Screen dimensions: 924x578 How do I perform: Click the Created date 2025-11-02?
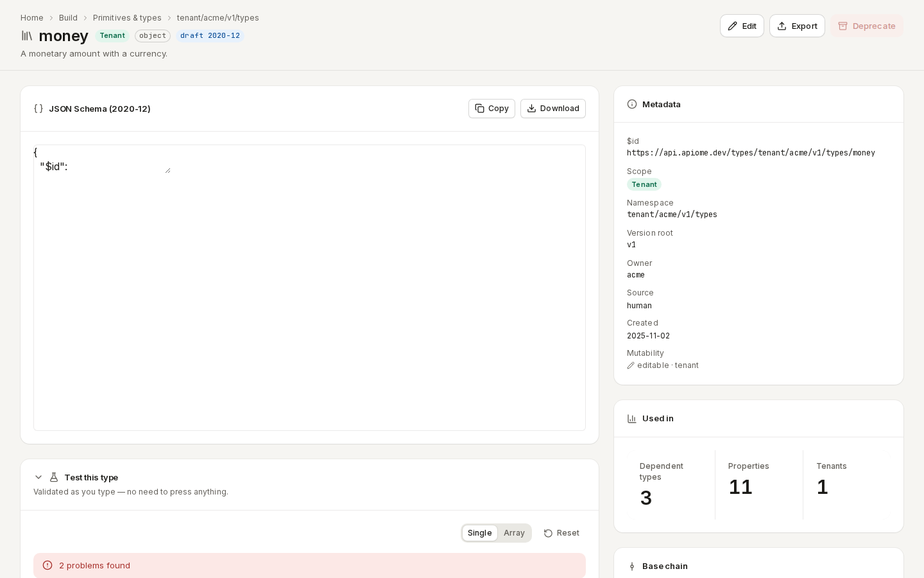(x=648, y=336)
